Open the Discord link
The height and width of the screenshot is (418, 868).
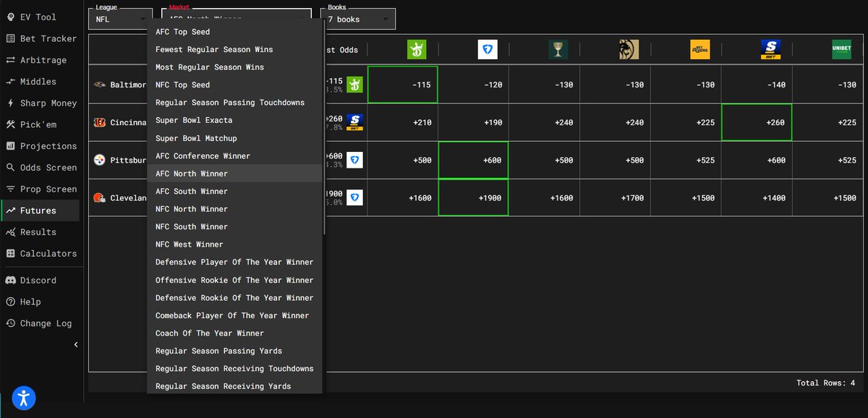tap(41, 281)
